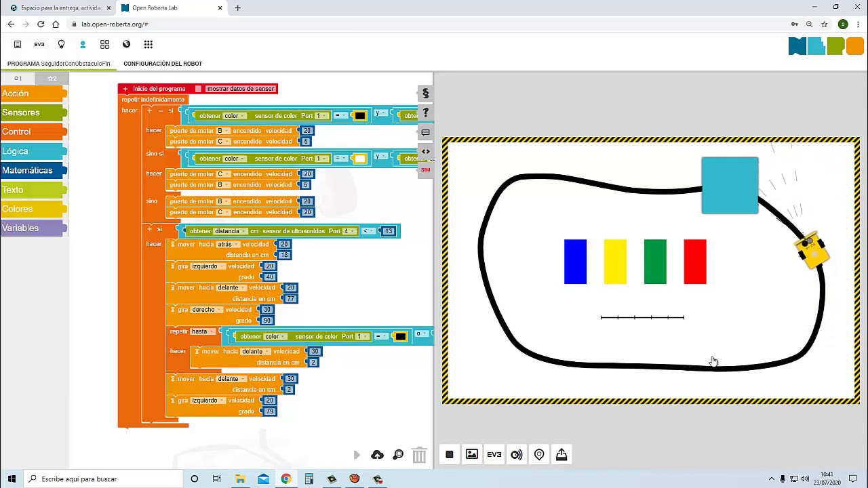Image resolution: width=868 pixels, height=488 pixels.
Task: Click the cloud upload icon below workspace
Action: (377, 455)
